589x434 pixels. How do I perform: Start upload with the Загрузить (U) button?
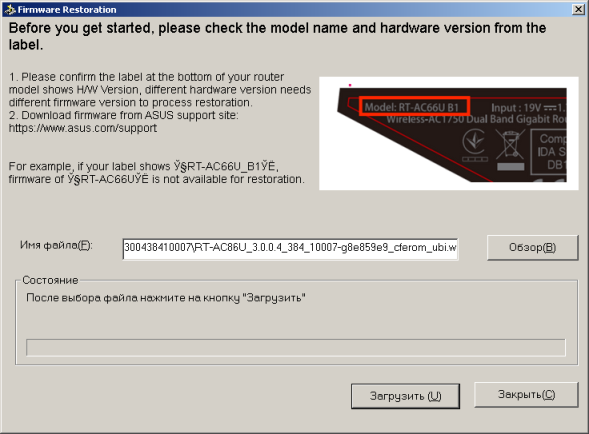pos(405,396)
